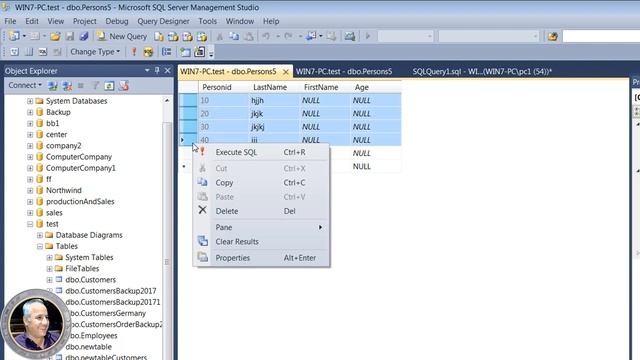Choose Copy from the context menu
Screen dimensions: 640x360
point(261,182)
